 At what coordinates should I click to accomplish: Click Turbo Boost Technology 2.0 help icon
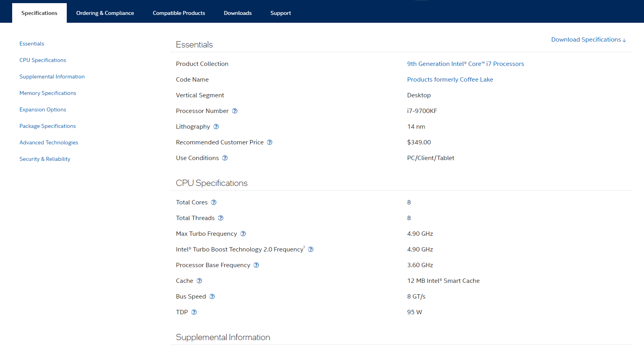(311, 249)
